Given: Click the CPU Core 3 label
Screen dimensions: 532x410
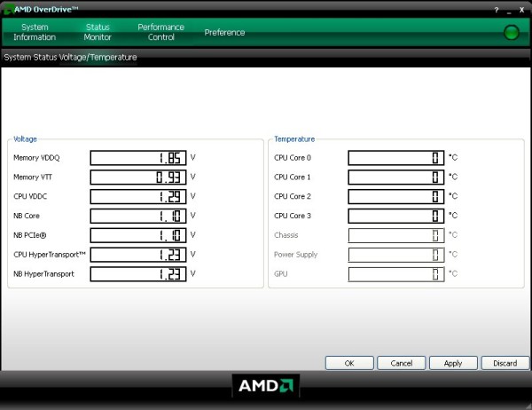Looking at the screenshot, I should [293, 216].
